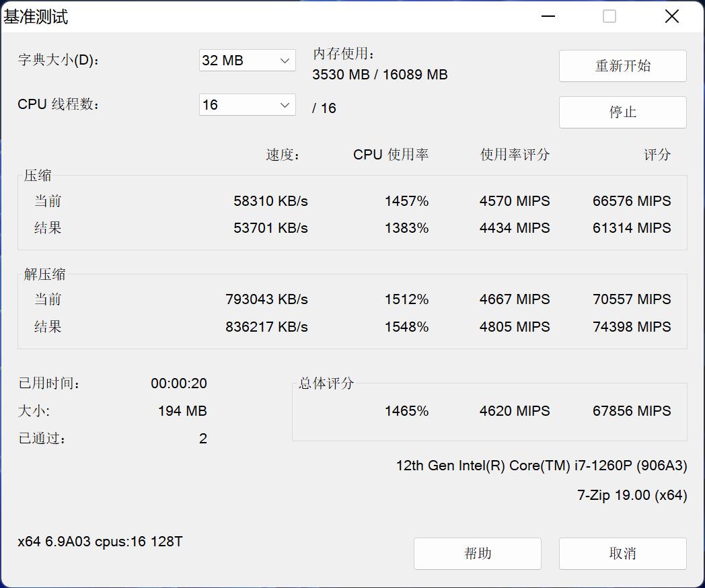
Task: Select the memory usage value 3530 MB / 16089 MB
Action: tap(379, 75)
